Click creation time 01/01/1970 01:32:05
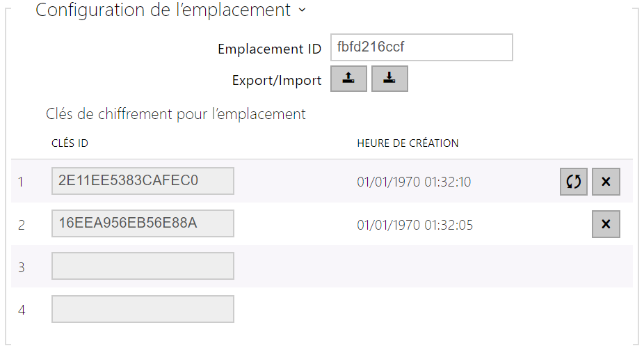 [414, 225]
